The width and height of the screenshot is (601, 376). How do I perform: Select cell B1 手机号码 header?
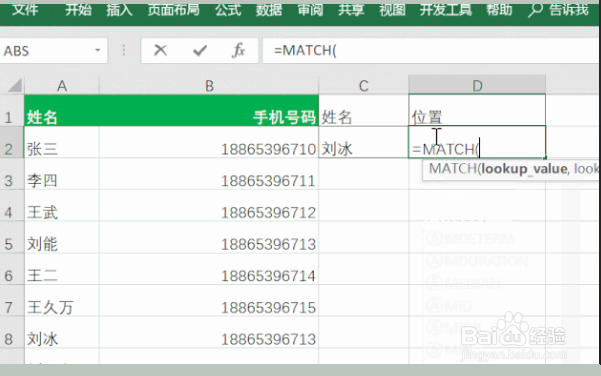coord(209,110)
